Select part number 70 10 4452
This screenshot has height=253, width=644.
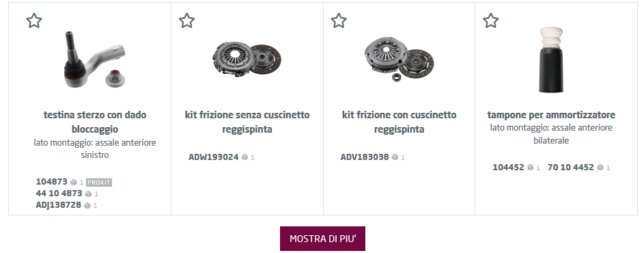click(x=571, y=168)
